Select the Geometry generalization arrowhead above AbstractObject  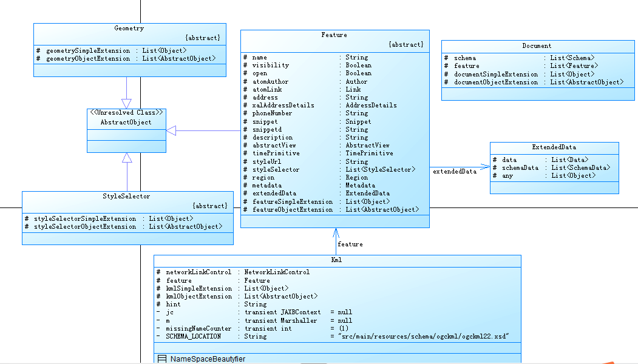(126, 104)
